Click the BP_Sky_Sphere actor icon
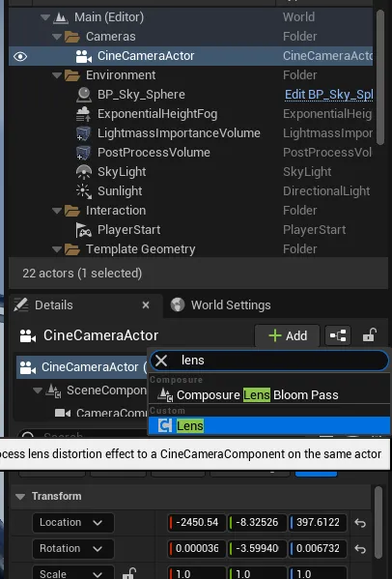392x579 pixels. (84, 95)
